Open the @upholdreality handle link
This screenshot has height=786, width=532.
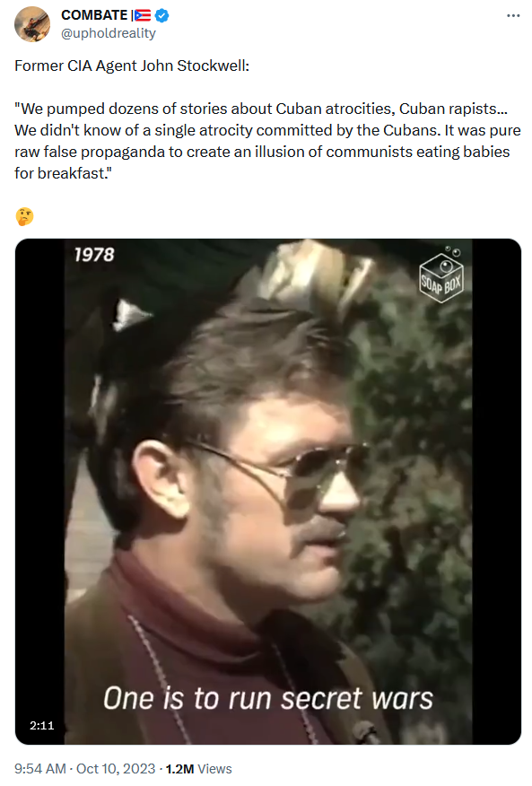pos(109,33)
